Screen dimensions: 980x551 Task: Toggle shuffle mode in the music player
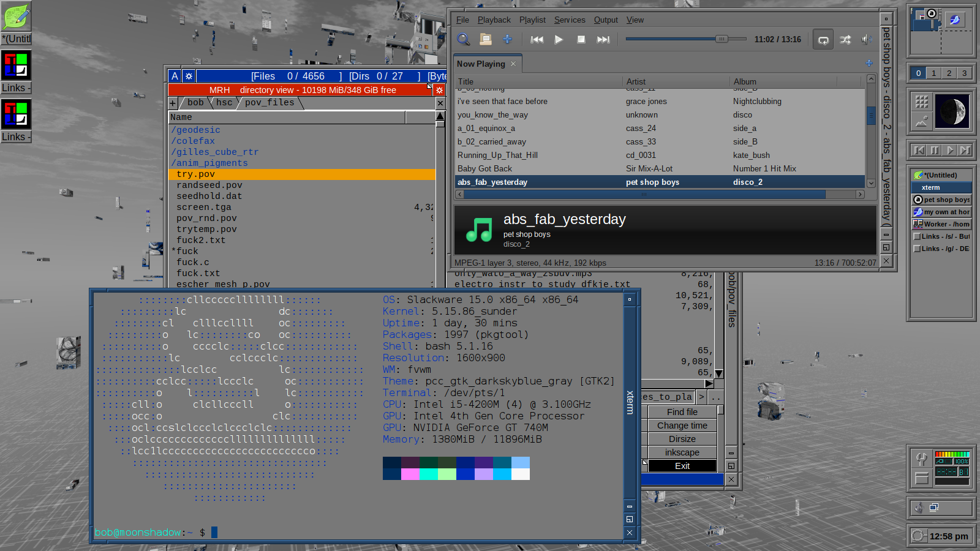pyautogui.click(x=845, y=40)
